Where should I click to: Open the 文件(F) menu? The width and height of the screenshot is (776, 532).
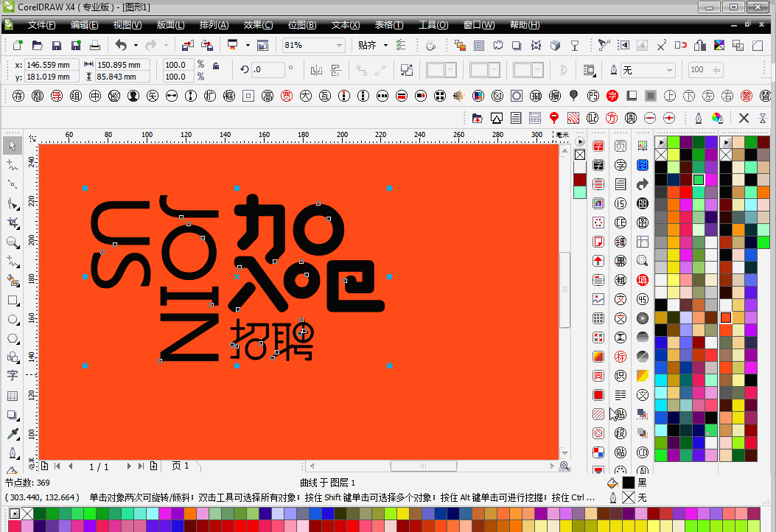[41, 25]
